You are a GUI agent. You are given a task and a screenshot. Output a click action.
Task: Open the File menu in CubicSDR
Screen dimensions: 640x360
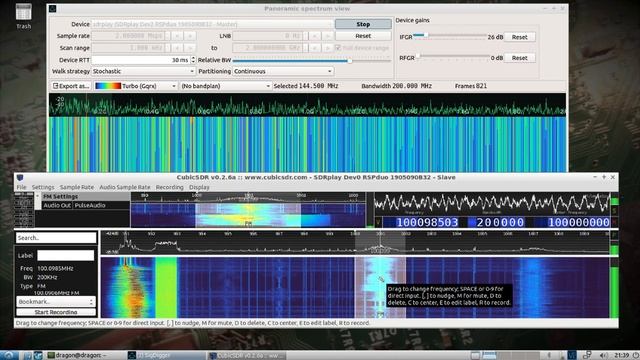[x=21, y=187]
